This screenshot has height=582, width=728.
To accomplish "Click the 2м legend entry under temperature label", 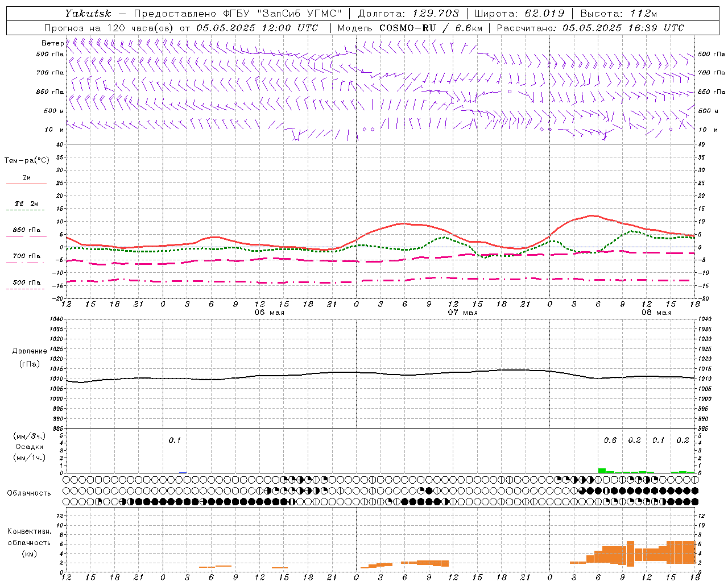I will (x=27, y=177).
